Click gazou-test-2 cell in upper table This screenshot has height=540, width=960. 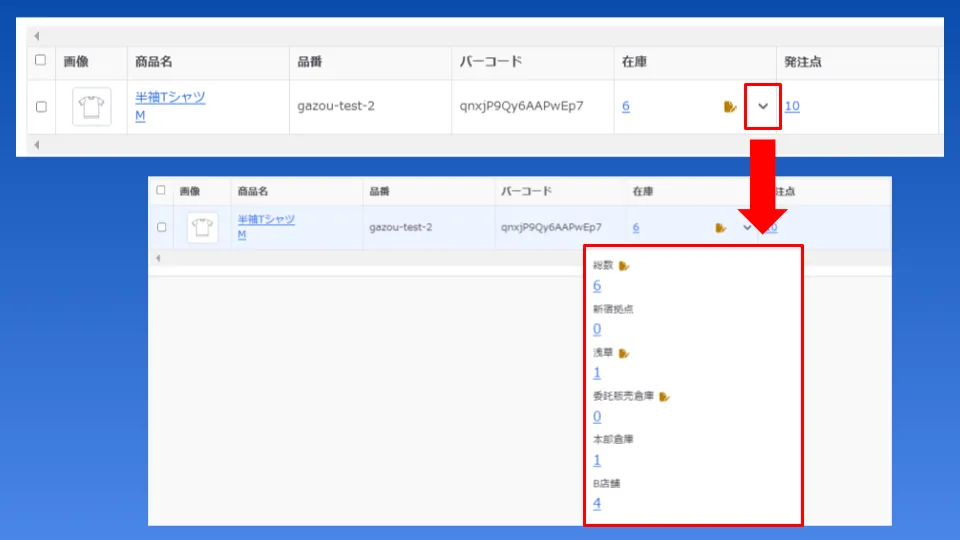336,106
